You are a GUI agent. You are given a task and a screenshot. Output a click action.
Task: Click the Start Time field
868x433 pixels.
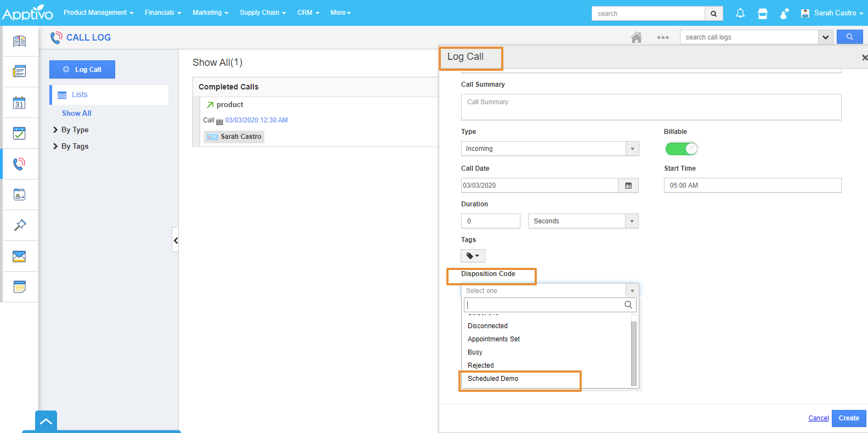click(x=752, y=185)
